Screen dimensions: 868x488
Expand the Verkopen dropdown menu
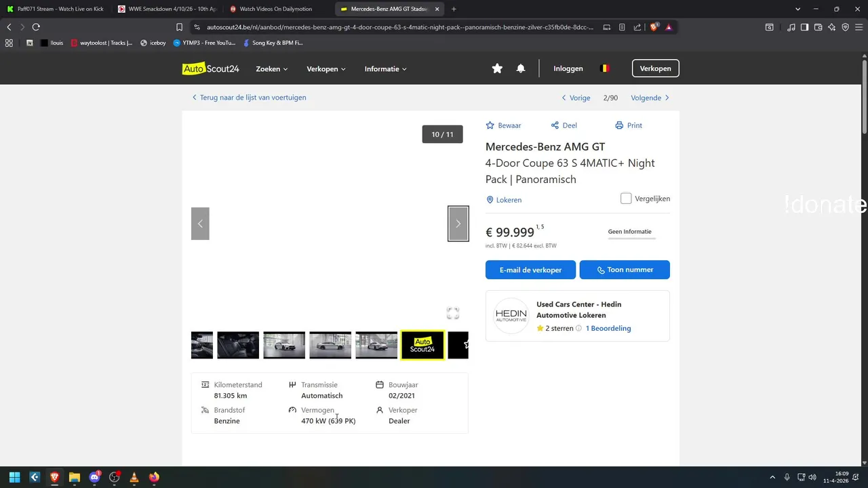pyautogui.click(x=326, y=68)
